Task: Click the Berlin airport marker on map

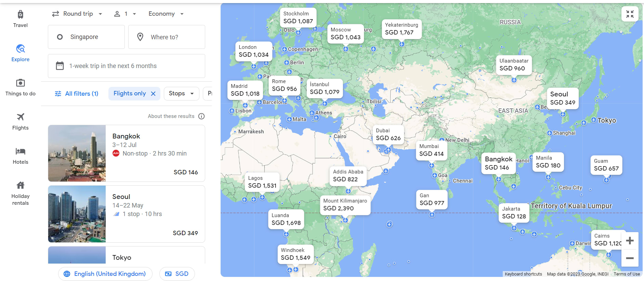Action: (x=287, y=63)
